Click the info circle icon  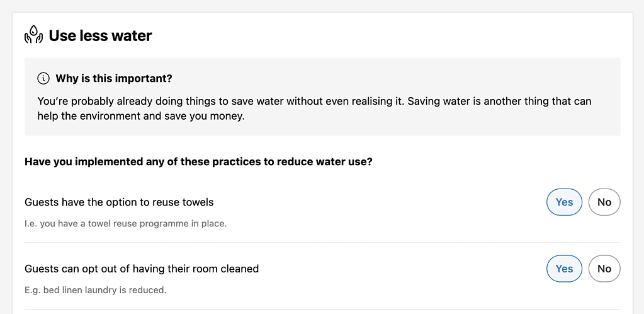(43, 78)
